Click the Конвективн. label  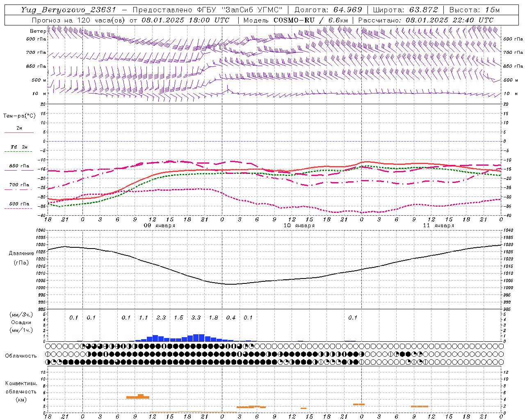pos(21,383)
